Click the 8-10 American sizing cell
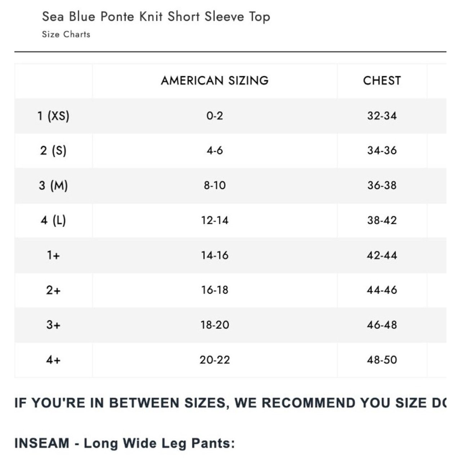 click(x=215, y=185)
